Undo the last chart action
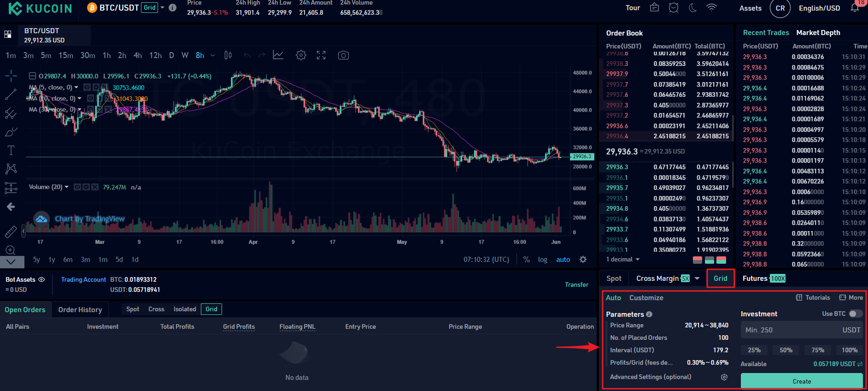Viewport: 868px width, 391px height. pyautogui.click(x=247, y=55)
